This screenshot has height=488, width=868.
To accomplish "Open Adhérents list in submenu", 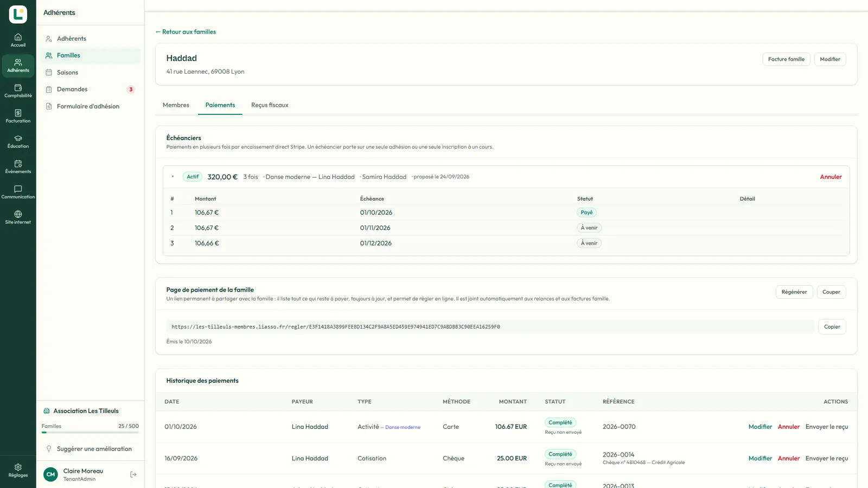I will (x=90, y=38).
